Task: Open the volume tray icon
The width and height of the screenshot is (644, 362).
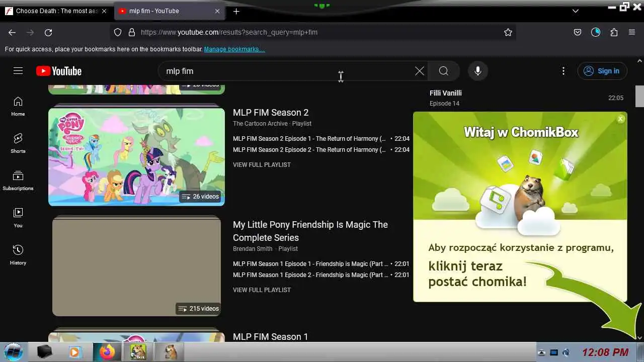Action: pyautogui.click(x=566, y=352)
